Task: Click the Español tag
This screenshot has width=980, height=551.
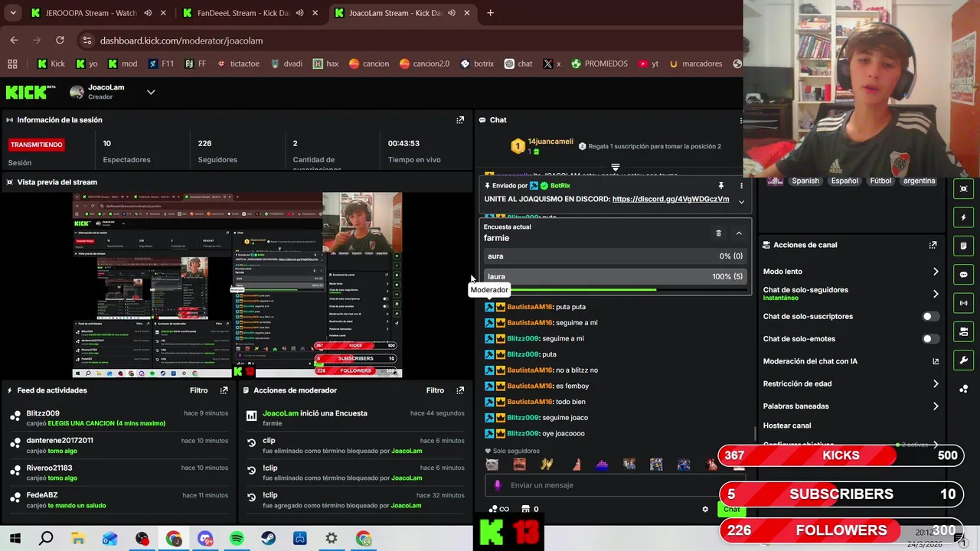Action: pyautogui.click(x=844, y=181)
